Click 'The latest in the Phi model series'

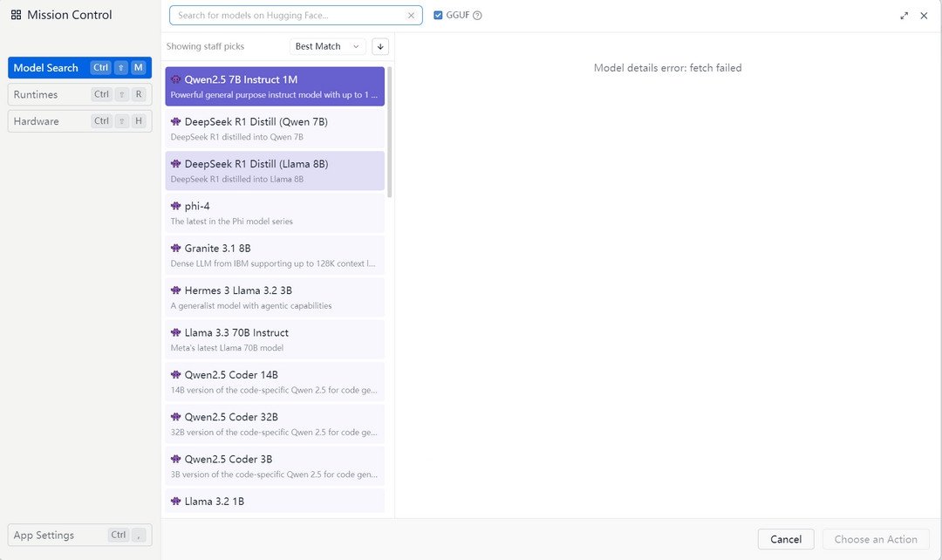click(x=231, y=221)
